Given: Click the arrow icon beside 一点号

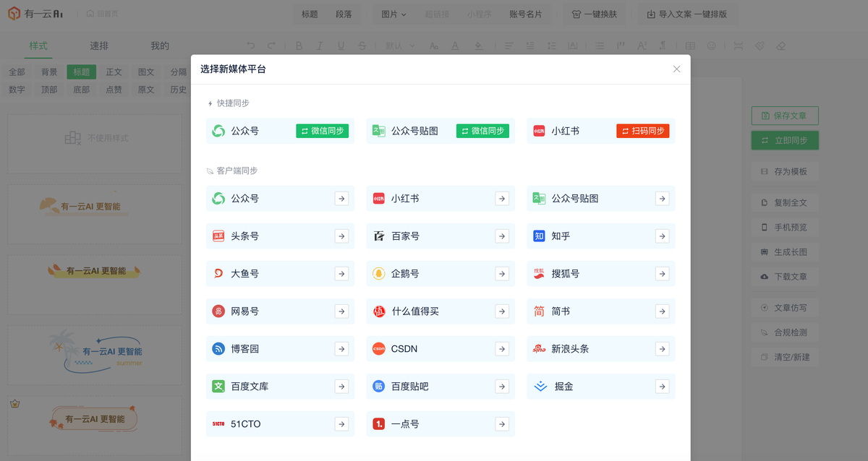Looking at the screenshot, I should pyautogui.click(x=501, y=424).
